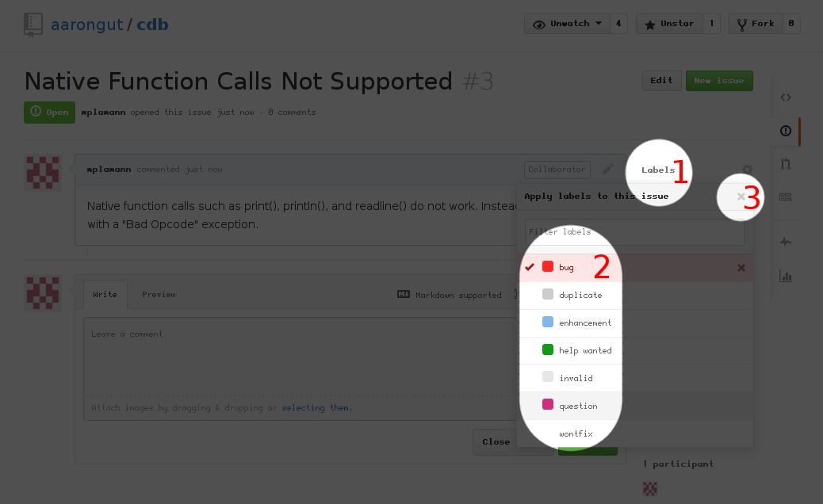Open the Wiki sidebar icon
The height and width of the screenshot is (504, 823).
(x=786, y=197)
